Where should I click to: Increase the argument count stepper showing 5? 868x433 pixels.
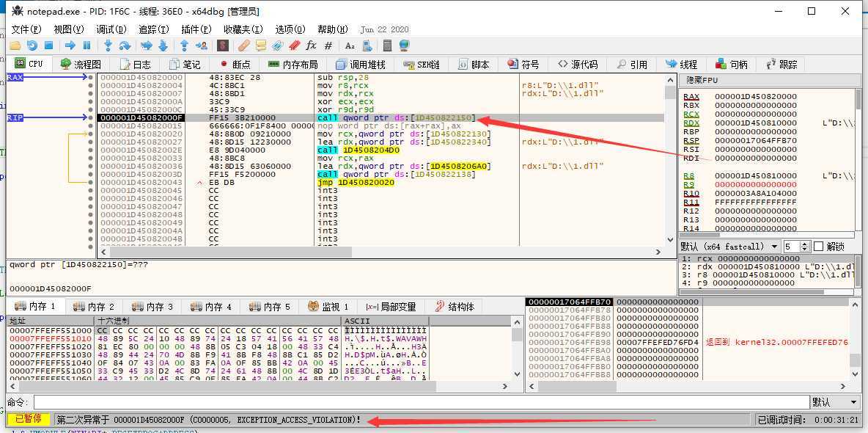coord(806,244)
